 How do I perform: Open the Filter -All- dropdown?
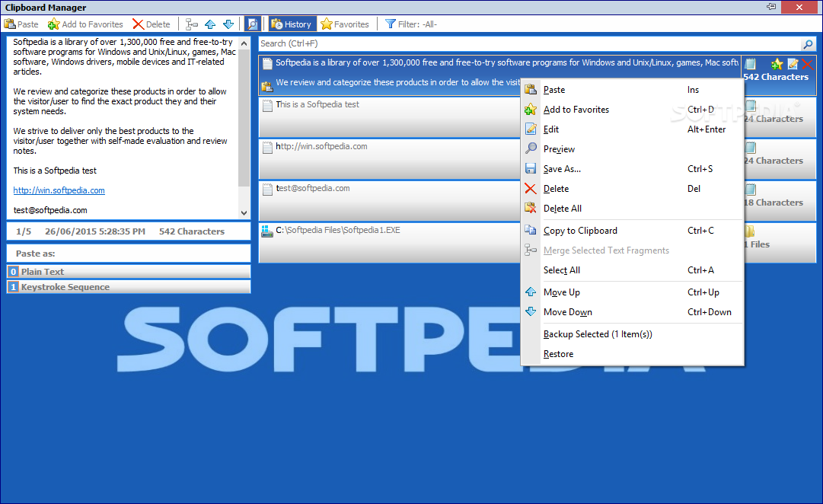click(411, 24)
